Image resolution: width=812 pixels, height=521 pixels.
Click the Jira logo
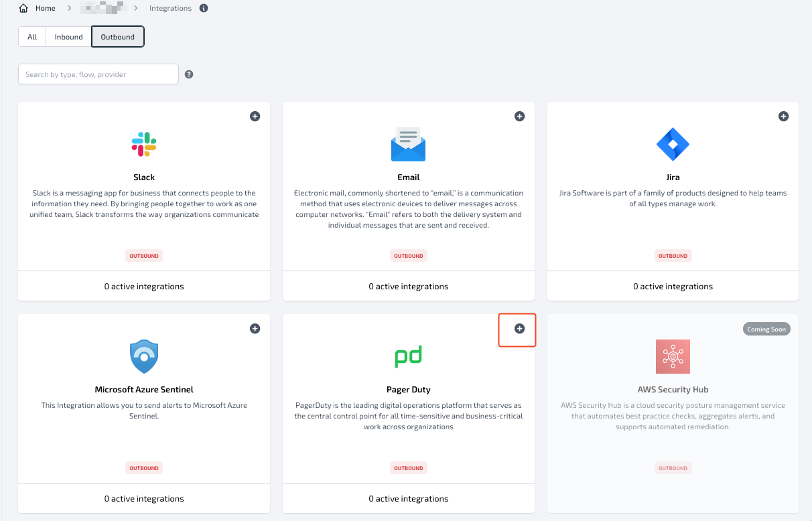click(673, 144)
